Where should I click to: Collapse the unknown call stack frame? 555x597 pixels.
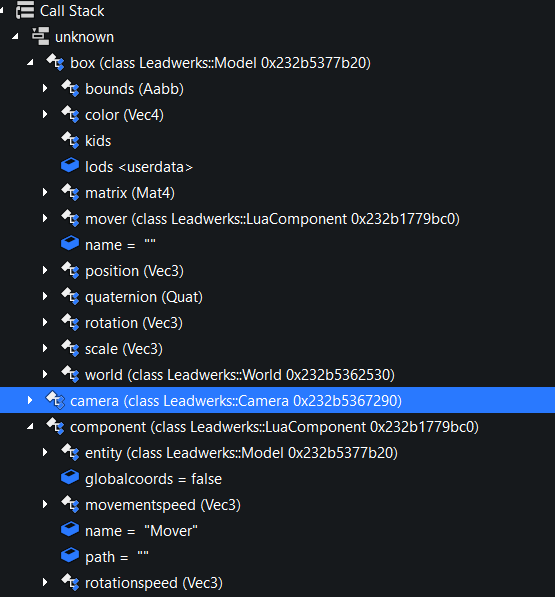15,37
